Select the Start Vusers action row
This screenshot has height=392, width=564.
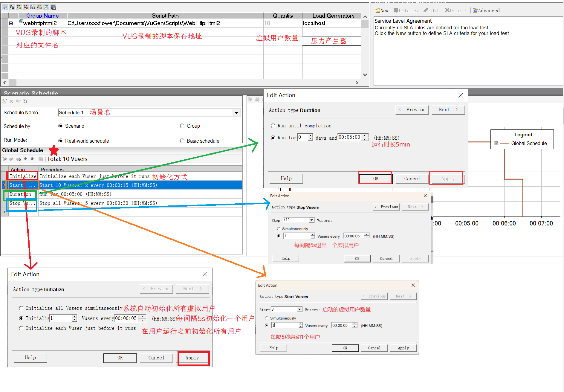122,185
